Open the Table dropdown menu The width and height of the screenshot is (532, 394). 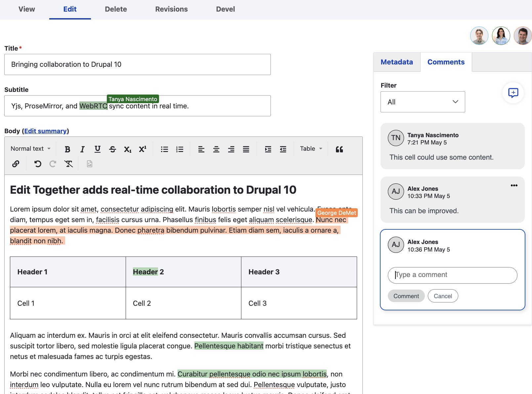point(311,149)
